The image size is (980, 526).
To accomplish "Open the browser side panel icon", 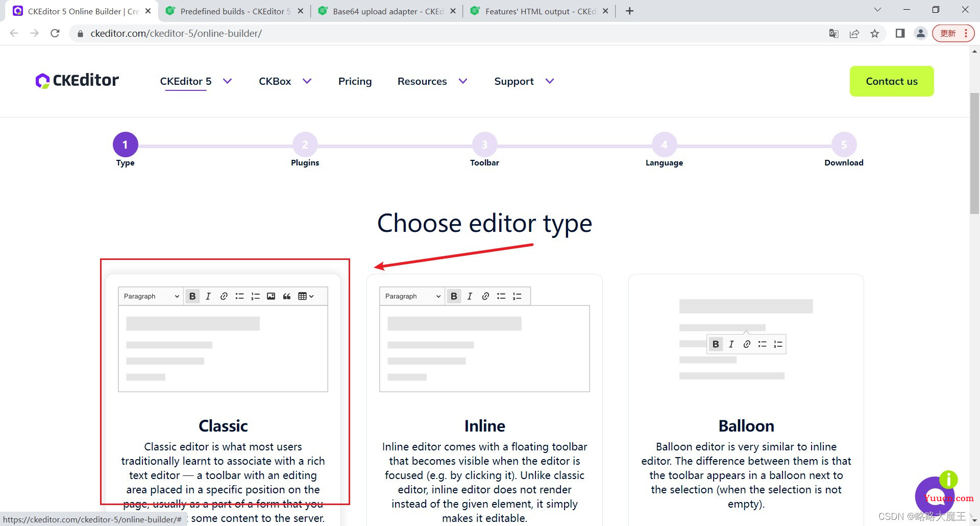I will coord(900,33).
